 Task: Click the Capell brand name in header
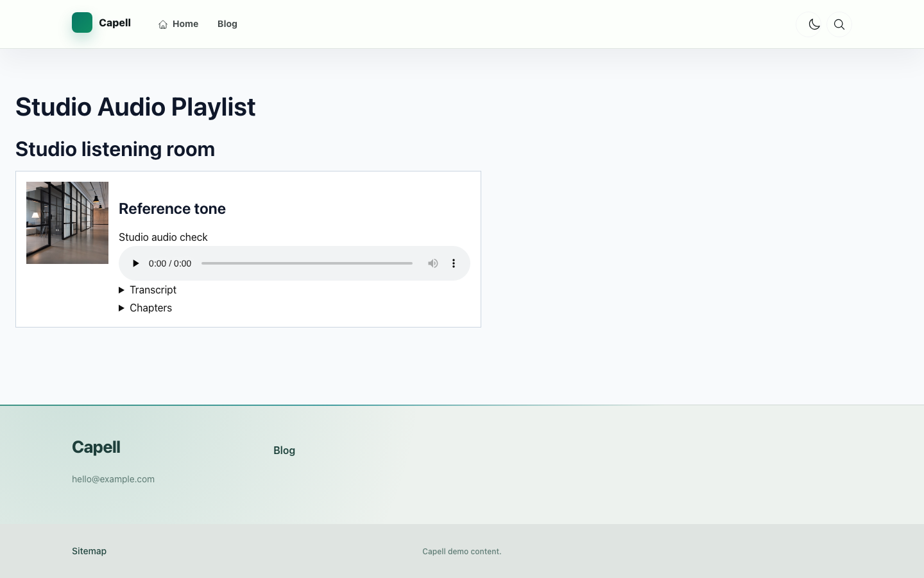click(x=115, y=22)
